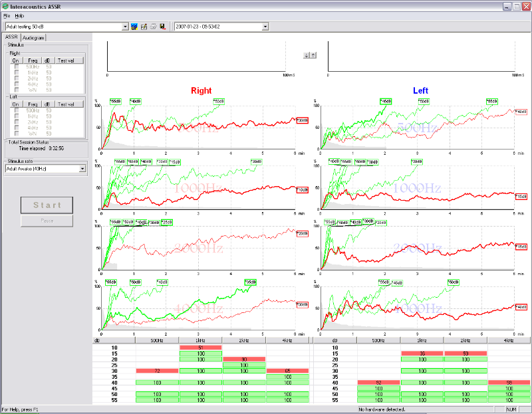The width and height of the screenshot is (532, 414).
Task: Expand the session date 2007-01-23 dropdown
Action: (x=265, y=27)
